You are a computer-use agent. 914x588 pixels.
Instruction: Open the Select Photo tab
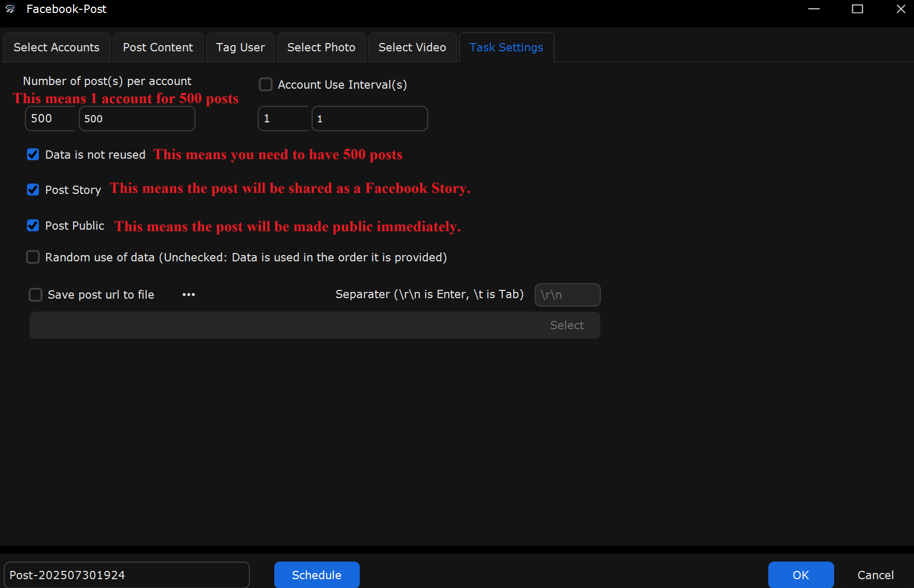click(x=321, y=47)
